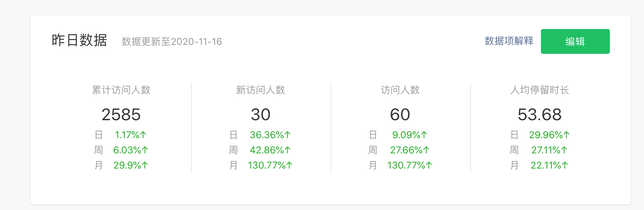Image resolution: width=644 pixels, height=210 pixels.
Task: Open the 数据项解释 link
Action: (x=509, y=41)
